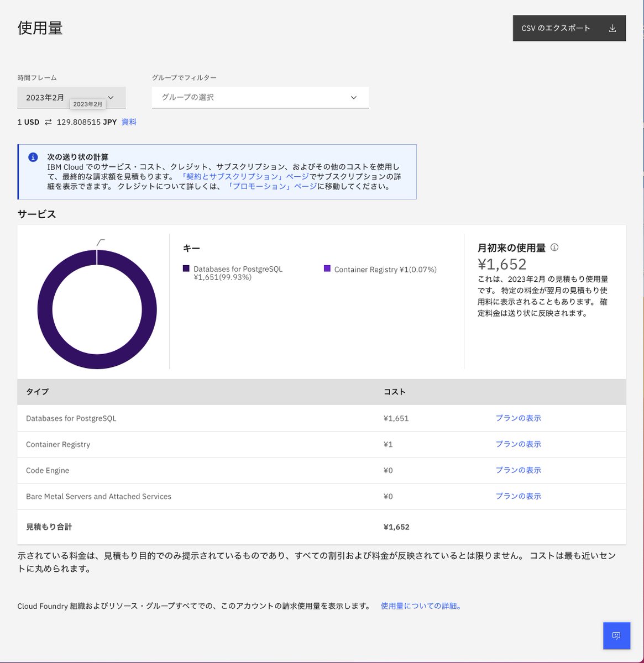Click the 129.808515 JPY exchange rate text
The image size is (644, 663).
87,122
